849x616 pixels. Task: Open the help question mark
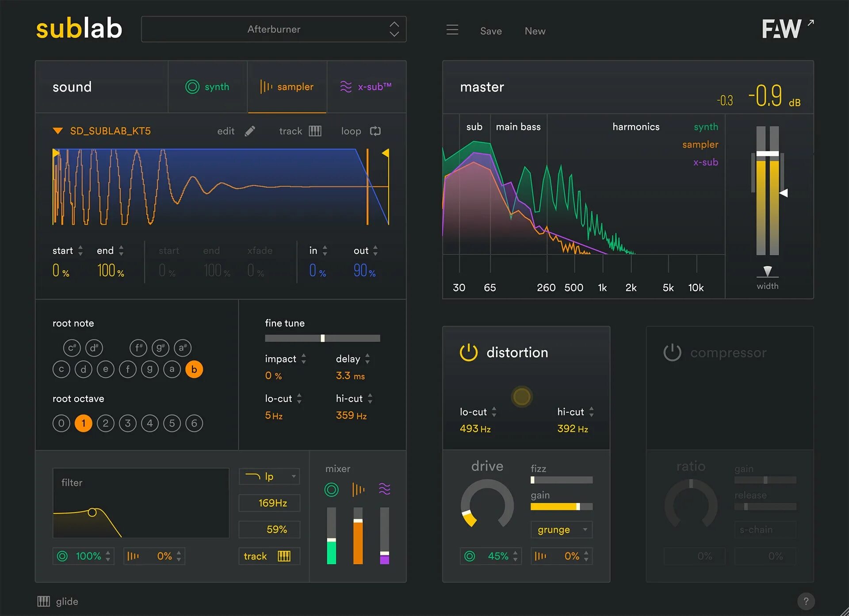tap(806, 601)
